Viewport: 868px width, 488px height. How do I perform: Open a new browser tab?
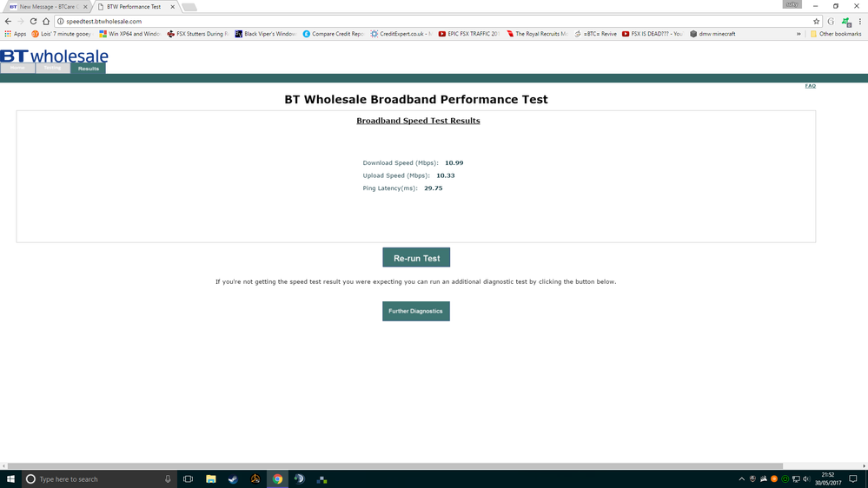point(189,7)
